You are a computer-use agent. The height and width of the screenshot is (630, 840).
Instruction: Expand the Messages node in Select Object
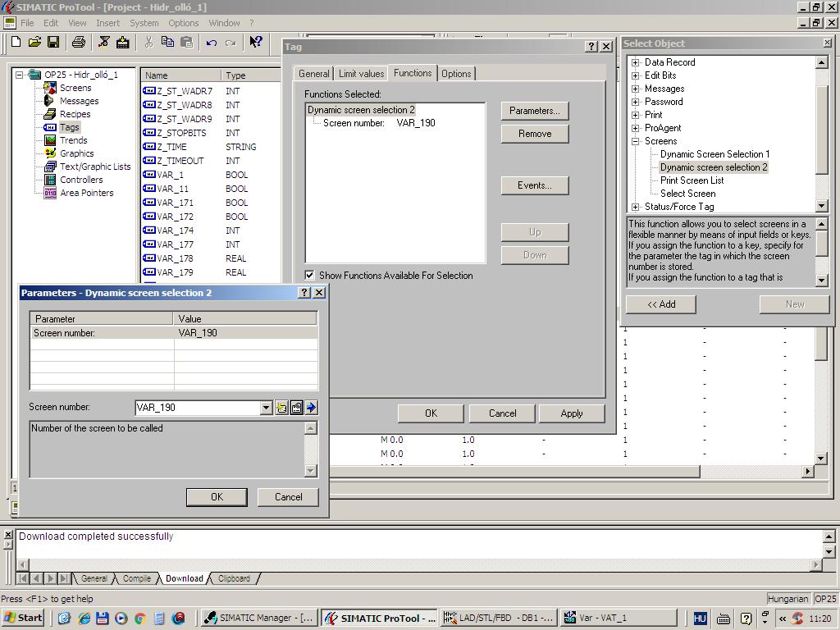tap(636, 89)
